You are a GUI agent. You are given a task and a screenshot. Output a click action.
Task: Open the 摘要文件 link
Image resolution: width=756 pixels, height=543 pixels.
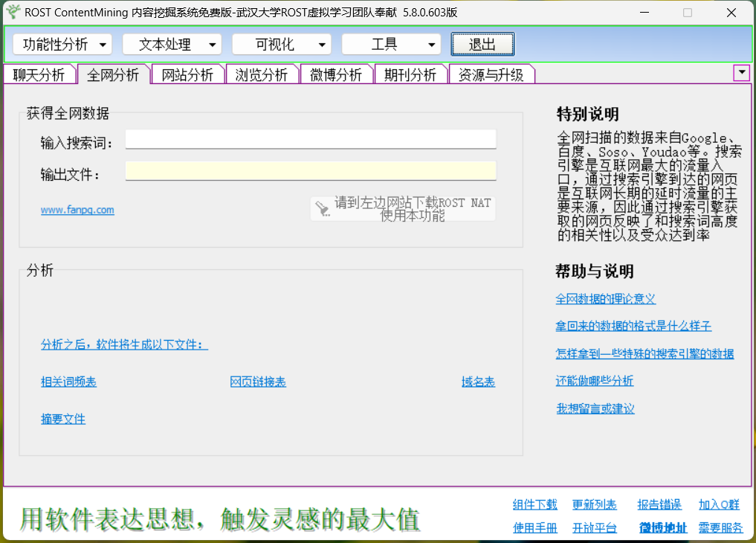click(x=62, y=418)
